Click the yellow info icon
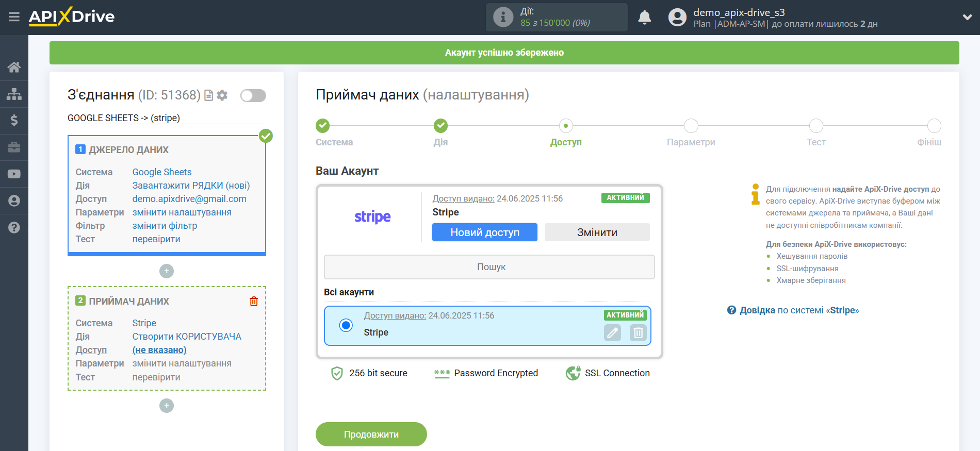 click(756, 194)
